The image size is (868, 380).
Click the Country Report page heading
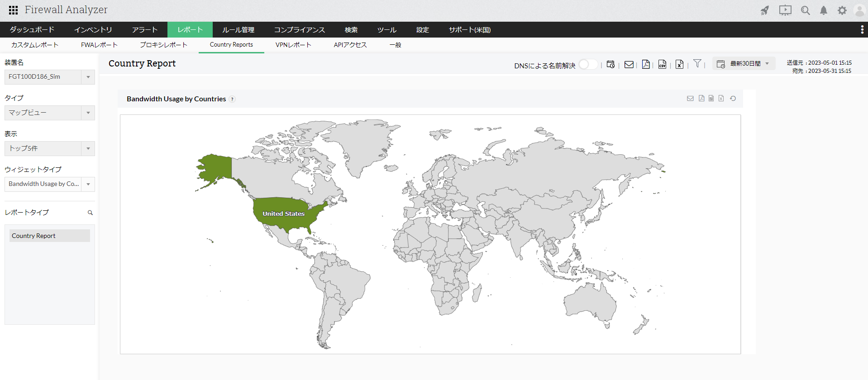pos(142,63)
